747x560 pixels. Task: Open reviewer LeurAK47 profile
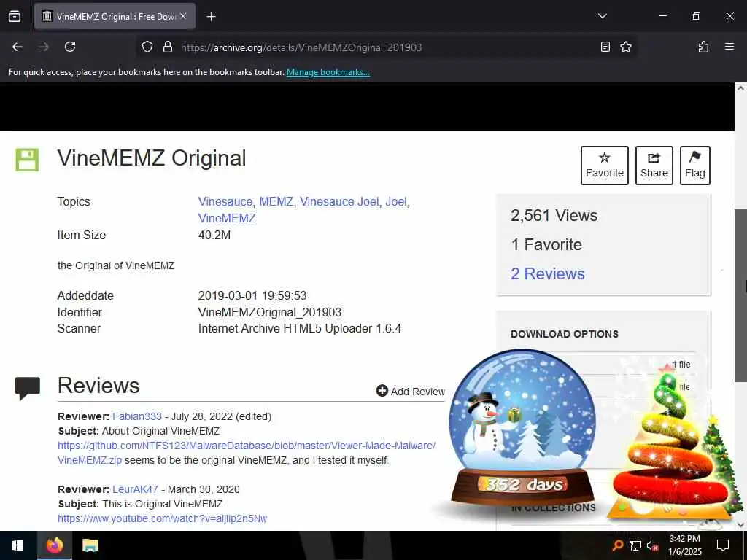[135, 489]
